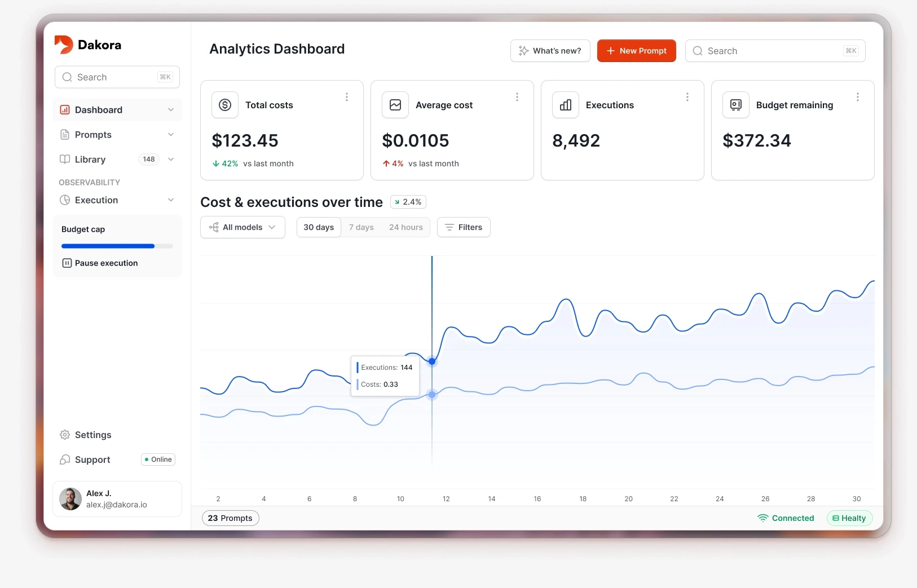Click the Pause execution control
Viewport: 917px width, 588px height.
pyautogui.click(x=100, y=263)
